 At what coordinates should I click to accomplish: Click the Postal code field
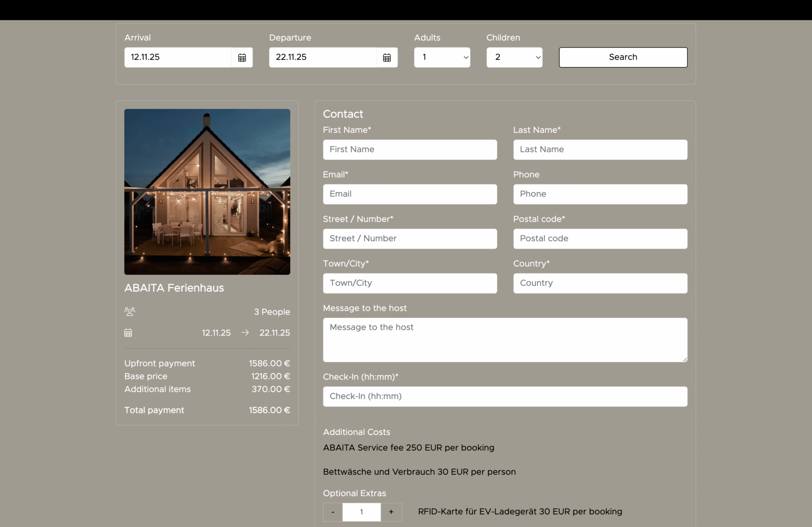[x=600, y=239]
